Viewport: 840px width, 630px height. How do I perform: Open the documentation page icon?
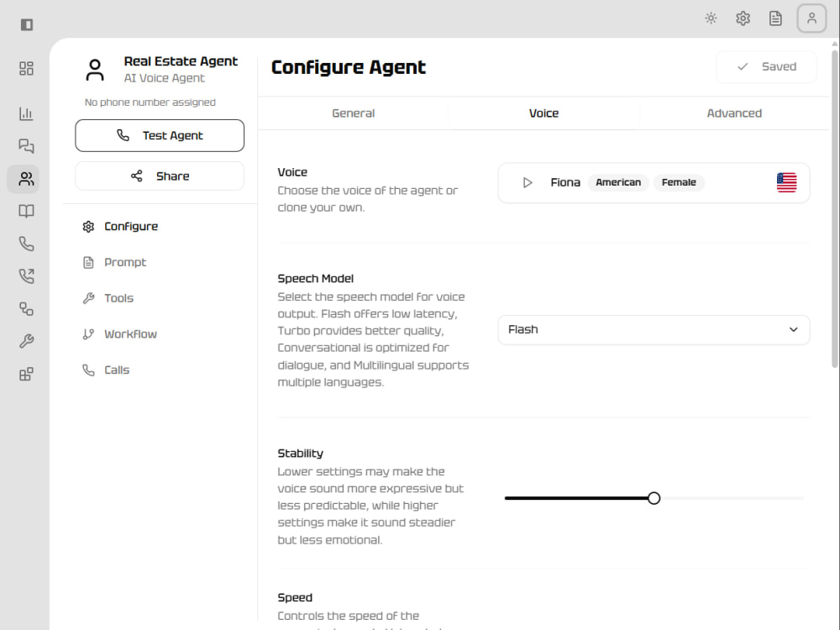coord(775,18)
